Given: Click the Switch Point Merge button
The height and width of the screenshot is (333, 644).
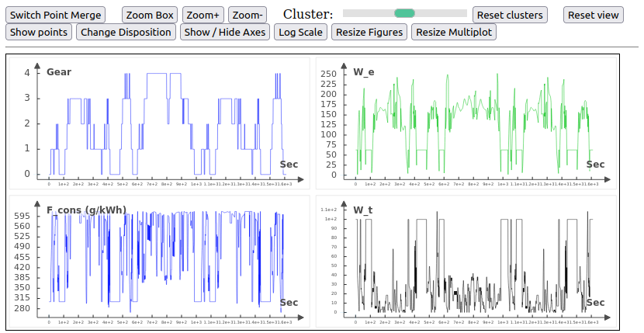Looking at the screenshot, I should [x=55, y=15].
